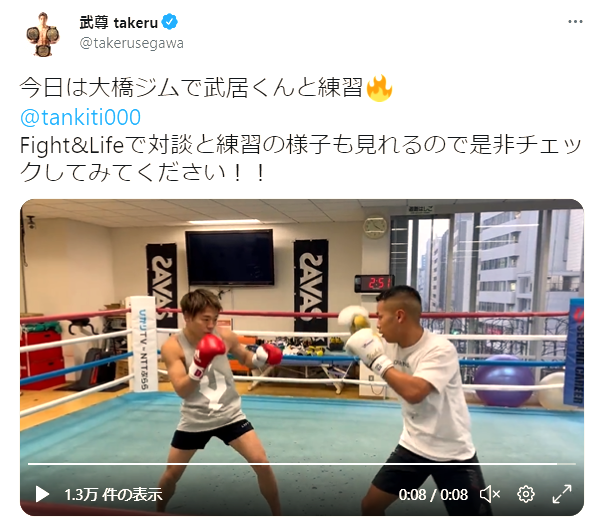The image size is (597, 525).
Task: Open the @tankiti000 mention link
Action: (x=80, y=117)
